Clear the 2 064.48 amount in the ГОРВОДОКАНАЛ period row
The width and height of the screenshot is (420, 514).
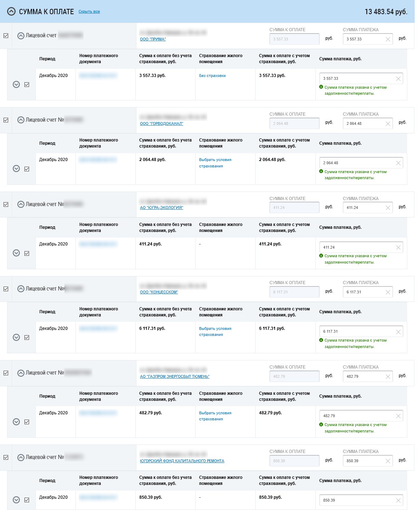pos(398,163)
